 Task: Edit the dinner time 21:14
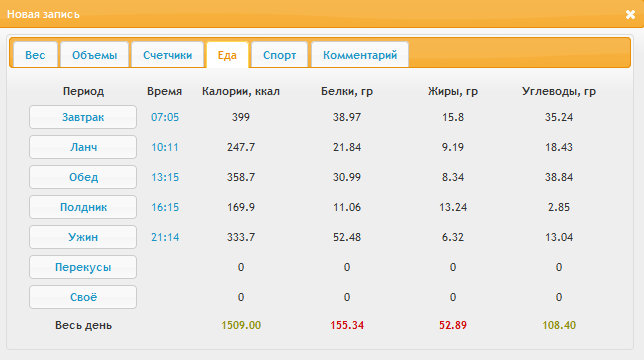pyautogui.click(x=165, y=237)
